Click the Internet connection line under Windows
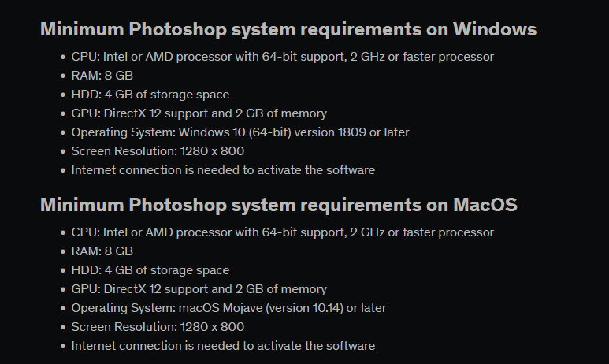 pyautogui.click(x=223, y=170)
